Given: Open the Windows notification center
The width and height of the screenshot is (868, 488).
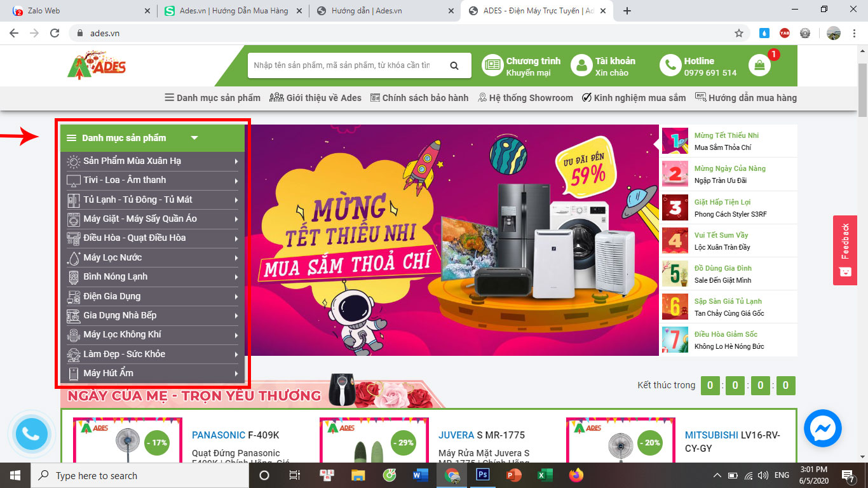Looking at the screenshot, I should tap(848, 475).
